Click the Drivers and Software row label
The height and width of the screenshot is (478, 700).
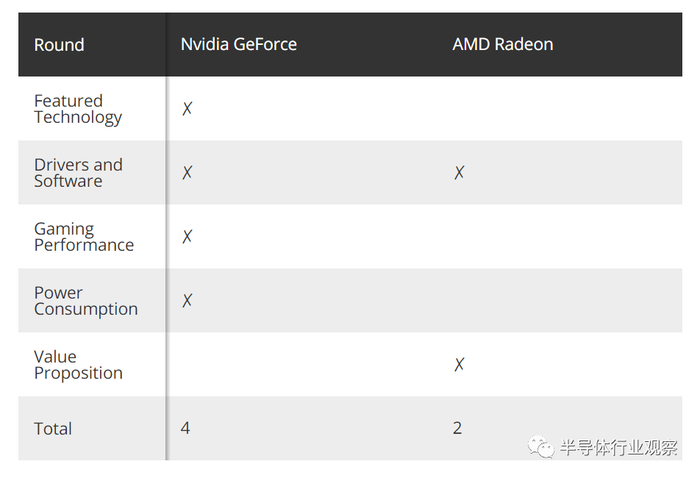pos(77,172)
